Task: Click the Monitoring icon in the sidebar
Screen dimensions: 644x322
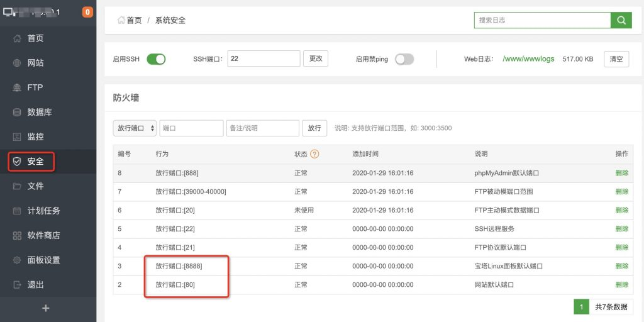Action: click(x=17, y=136)
